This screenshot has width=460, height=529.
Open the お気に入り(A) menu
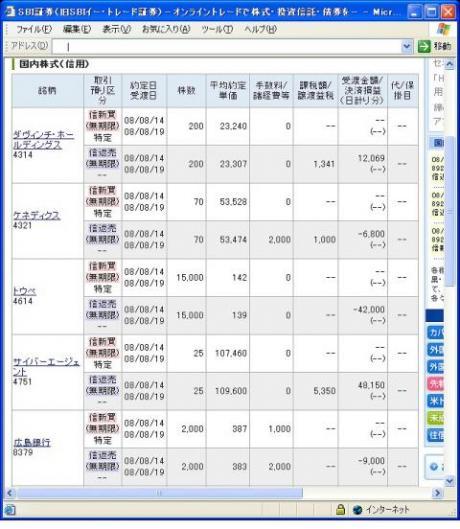(166, 29)
